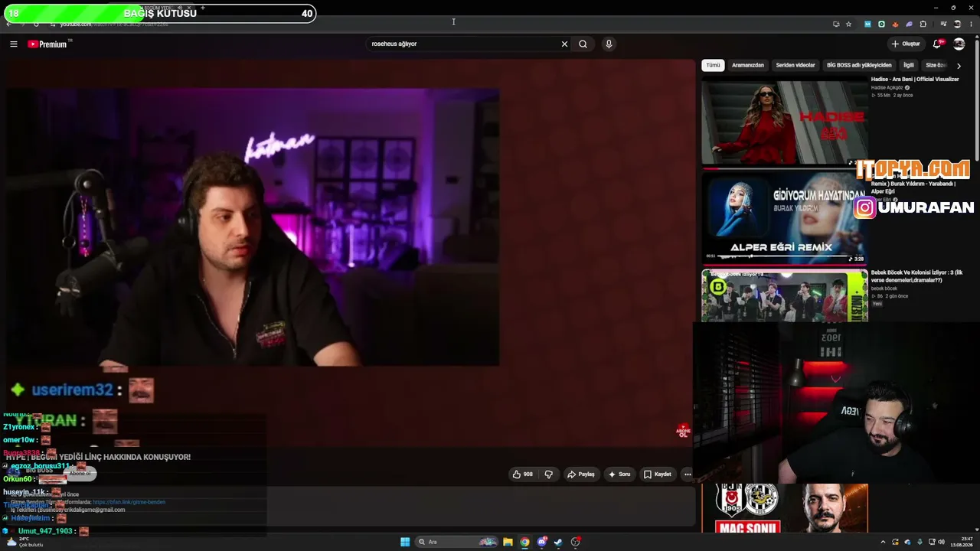Open the Hadise Ara Beni video thumbnail
This screenshot has width=980, height=551.
[x=785, y=120]
